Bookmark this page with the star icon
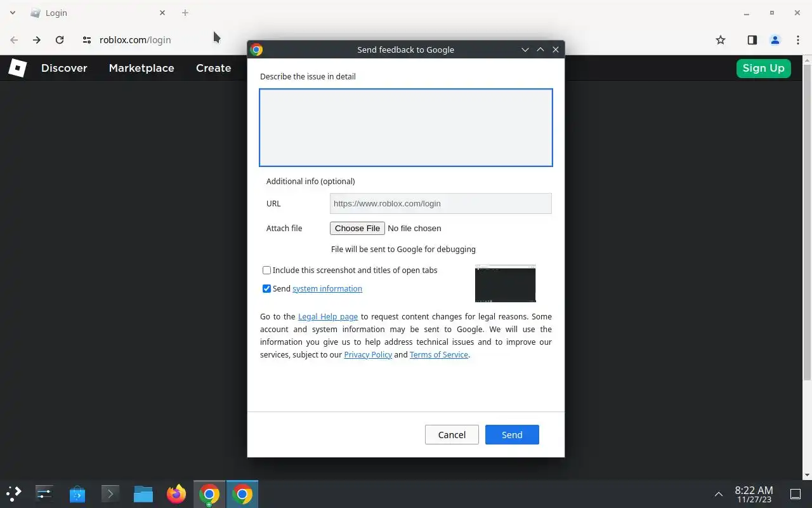 (721, 40)
